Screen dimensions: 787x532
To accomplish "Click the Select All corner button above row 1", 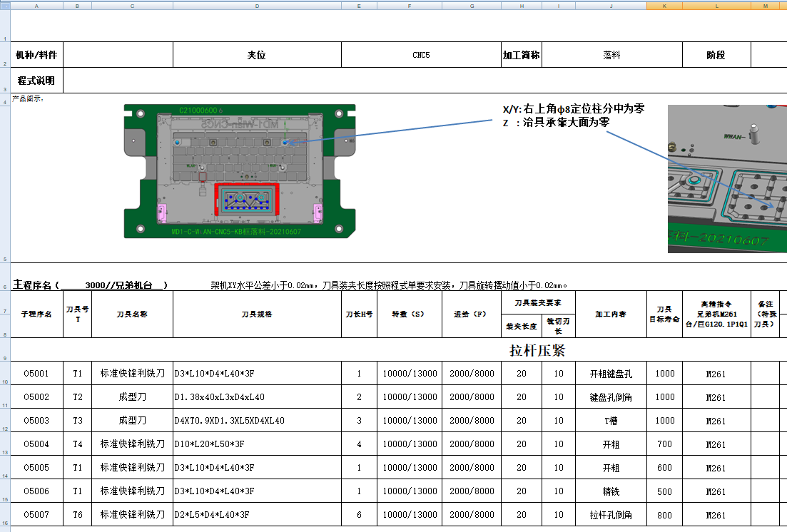I will point(5,5).
